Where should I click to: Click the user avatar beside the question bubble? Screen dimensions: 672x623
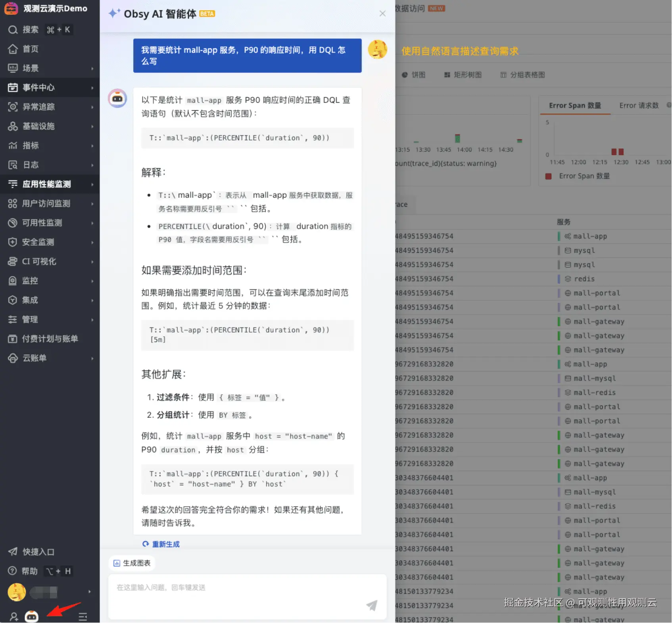378,49
